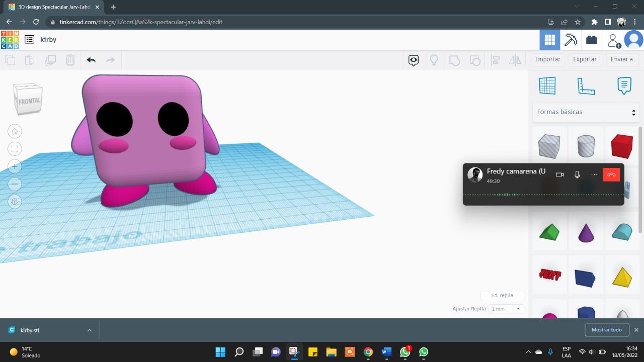Expand the kirby.stl download options chevron
Viewport: 644px width, 362px height.
coord(89,330)
